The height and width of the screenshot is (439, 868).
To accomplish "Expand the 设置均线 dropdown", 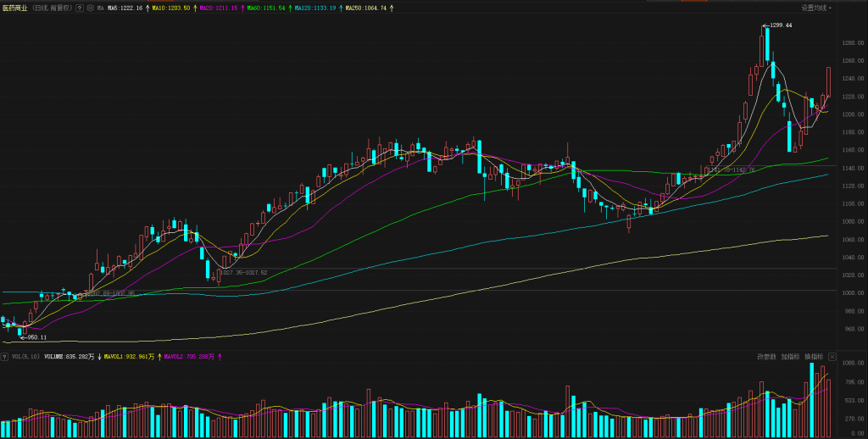I will pyautogui.click(x=817, y=8).
